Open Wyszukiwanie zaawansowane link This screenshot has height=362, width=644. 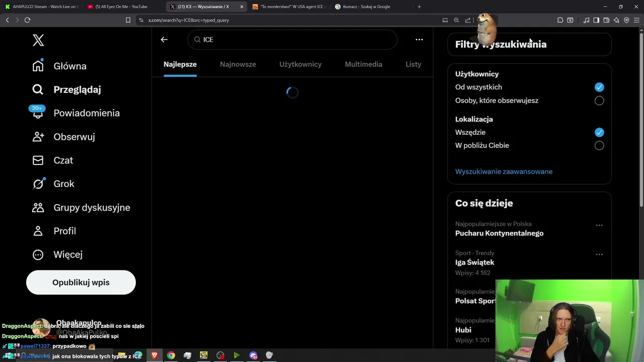504,171
